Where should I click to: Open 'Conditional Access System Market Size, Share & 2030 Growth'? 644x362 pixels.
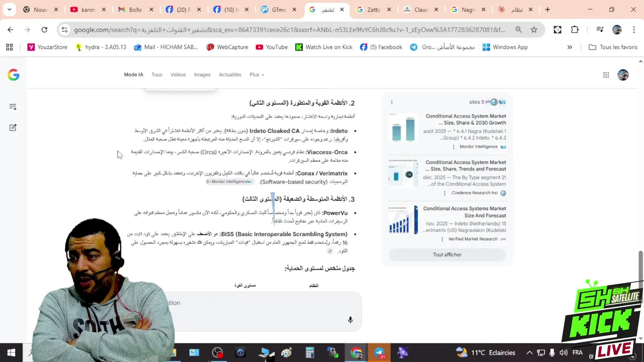(465, 119)
